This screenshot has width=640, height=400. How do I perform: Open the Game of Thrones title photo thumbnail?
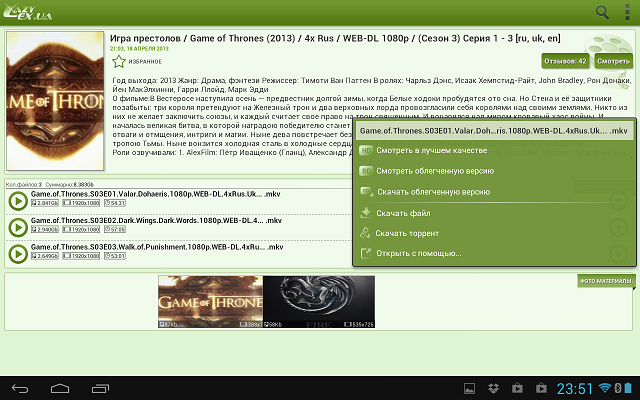[x=211, y=302]
